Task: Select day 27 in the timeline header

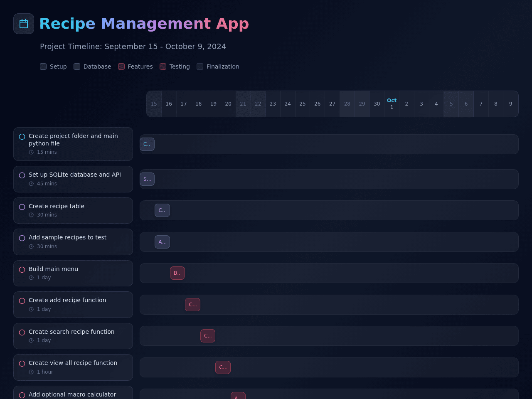Action: (x=332, y=104)
